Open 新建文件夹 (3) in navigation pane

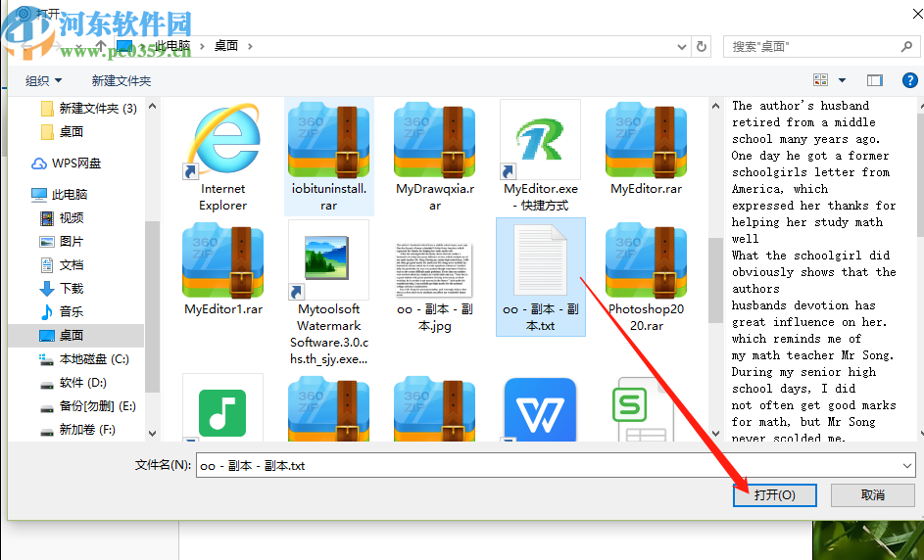pos(89,109)
